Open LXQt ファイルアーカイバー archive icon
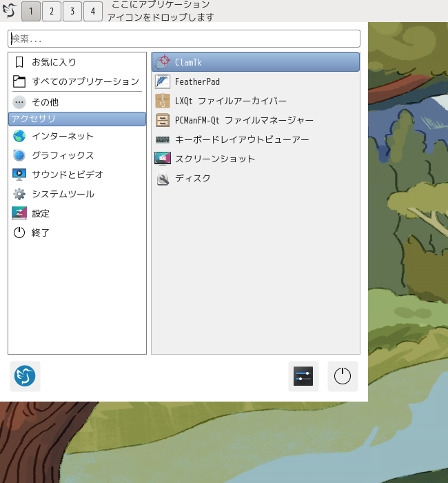The height and width of the screenshot is (483, 448). [x=163, y=101]
